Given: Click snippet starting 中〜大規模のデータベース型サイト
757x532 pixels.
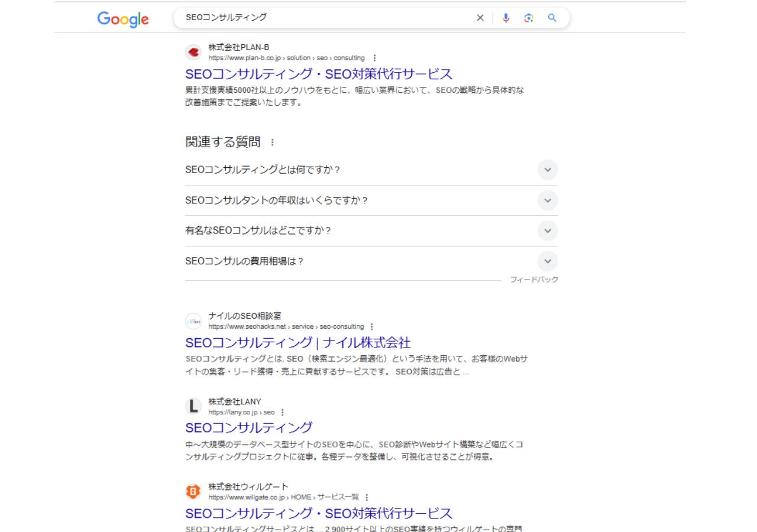Looking at the screenshot, I should [x=354, y=450].
